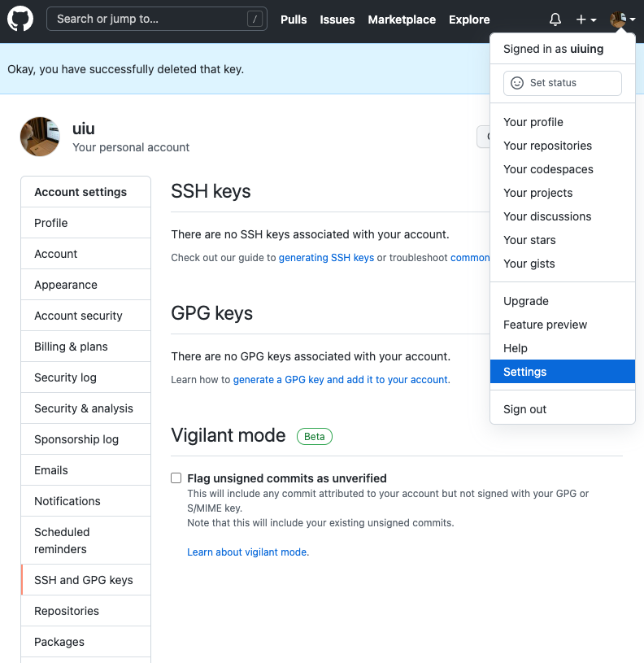644x663 pixels.
Task: Open Billing & plans
Action: click(85, 347)
